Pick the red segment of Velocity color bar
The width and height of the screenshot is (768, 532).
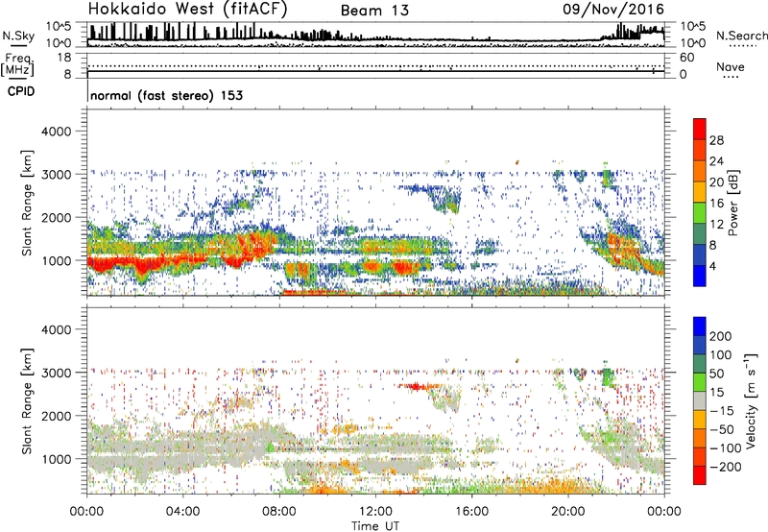pyautogui.click(x=700, y=475)
